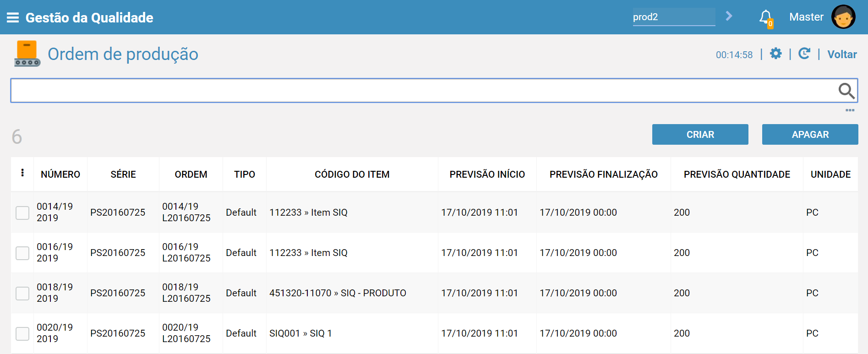Open the Master user avatar
Image resolution: width=868 pixels, height=354 pixels.
843,17
